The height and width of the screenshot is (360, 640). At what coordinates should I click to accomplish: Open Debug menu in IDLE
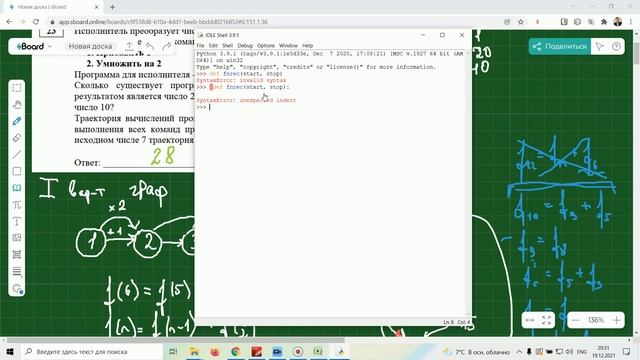[x=245, y=45]
